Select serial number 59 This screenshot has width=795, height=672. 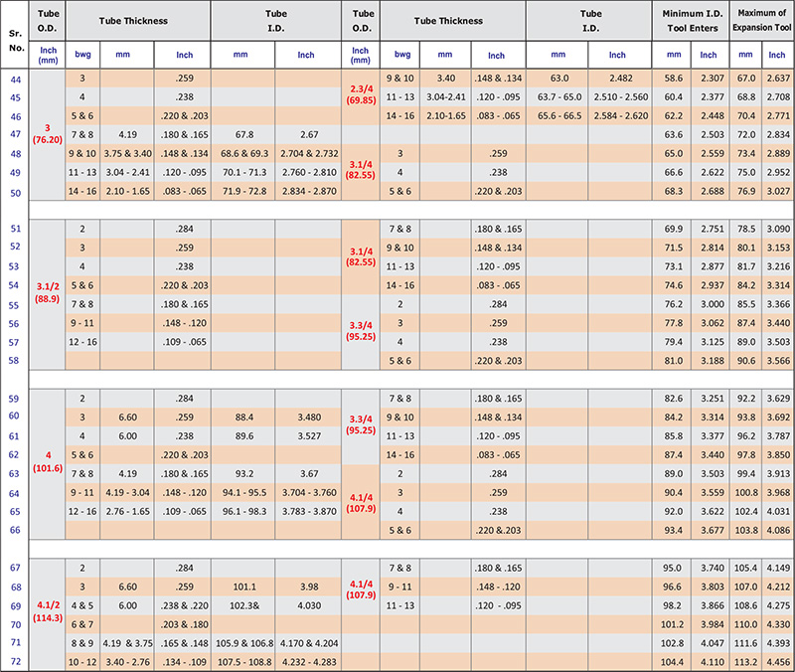[x=14, y=399]
